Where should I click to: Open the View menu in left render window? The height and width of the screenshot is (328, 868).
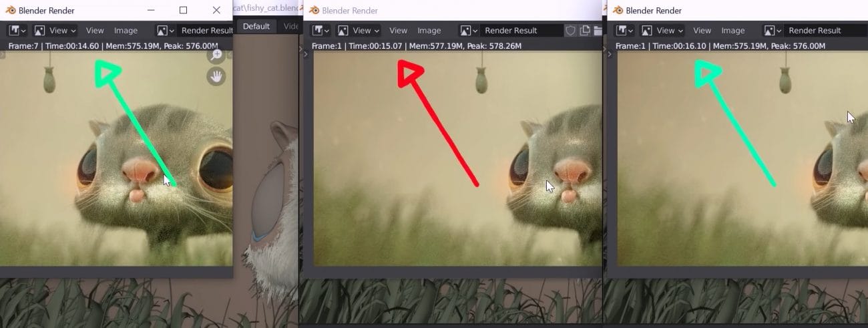click(95, 30)
